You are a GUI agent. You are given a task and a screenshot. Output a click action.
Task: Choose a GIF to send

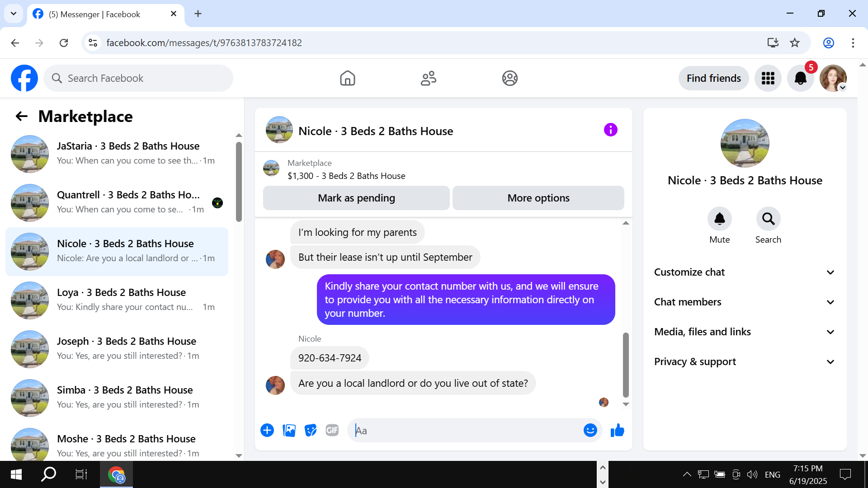coord(332,430)
